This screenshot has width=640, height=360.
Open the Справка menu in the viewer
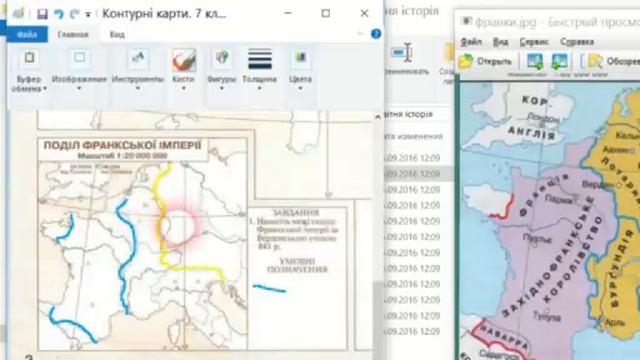577,42
